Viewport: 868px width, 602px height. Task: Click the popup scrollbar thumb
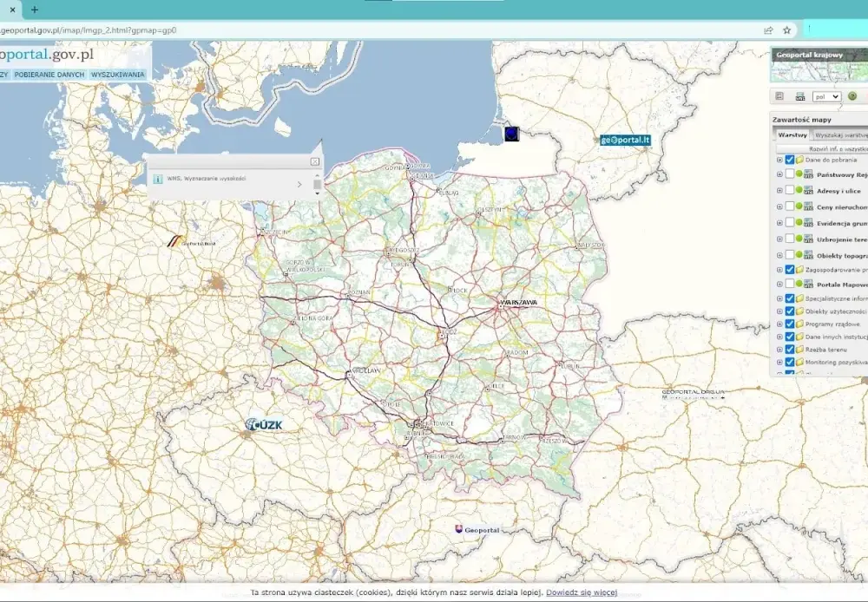coord(317,184)
